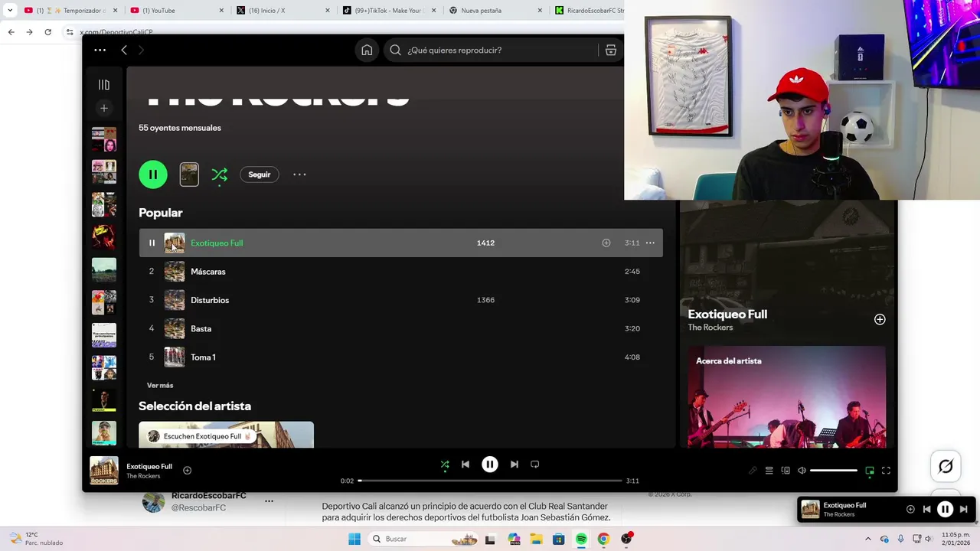Open more options next to the Seguir button
The image size is (980, 551).
tap(299, 174)
